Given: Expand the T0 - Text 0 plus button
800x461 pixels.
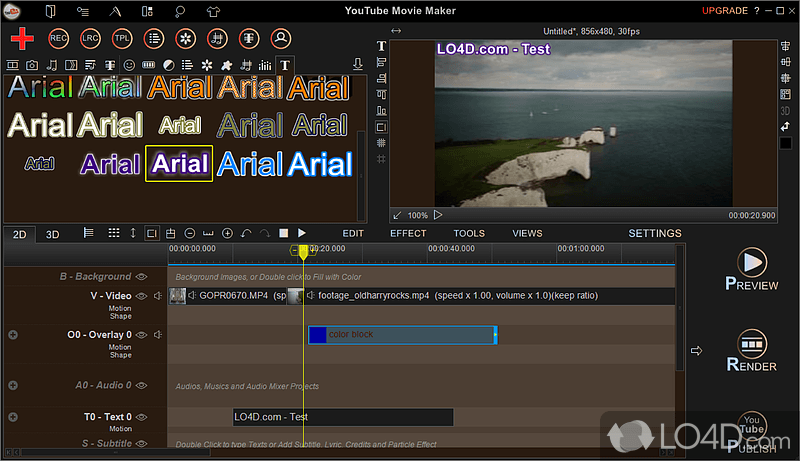Looking at the screenshot, I should tap(12, 417).
